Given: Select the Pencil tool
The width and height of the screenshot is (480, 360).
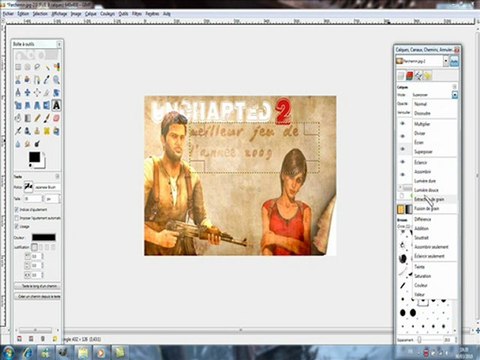Looking at the screenshot, I should pyautogui.click(x=37, y=118).
